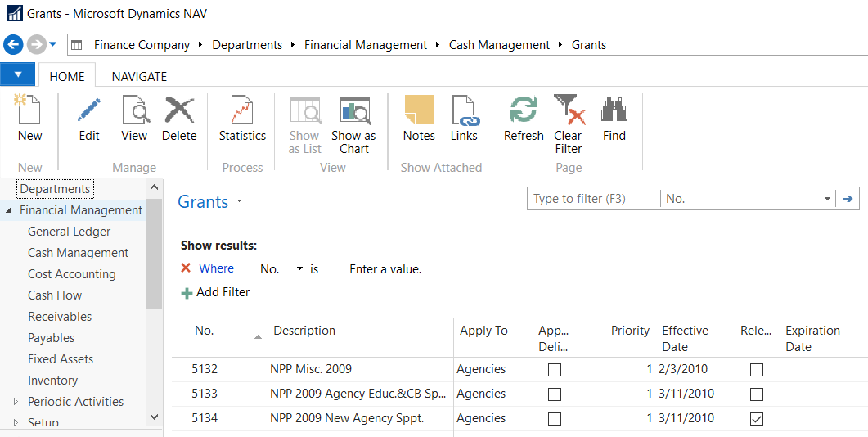The width and height of the screenshot is (868, 437).
Task: Open the filter field dropdown showing No.
Action: click(826, 199)
